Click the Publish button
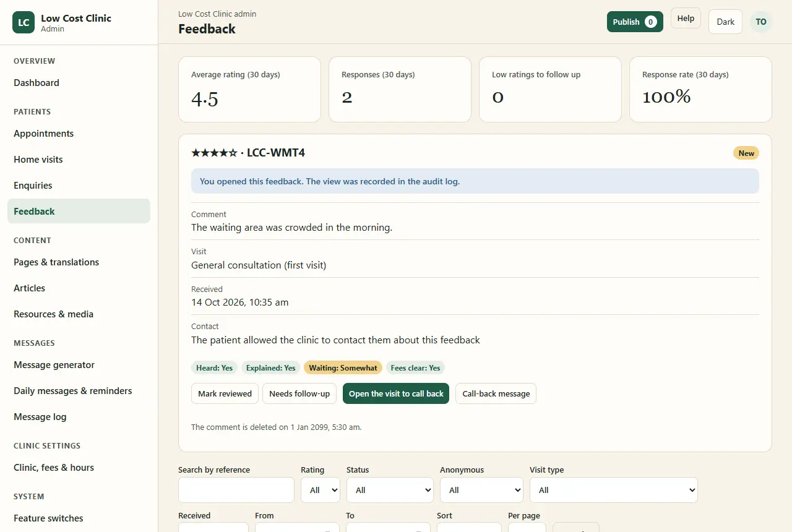Image resolution: width=792 pixels, height=532 pixels. click(635, 22)
